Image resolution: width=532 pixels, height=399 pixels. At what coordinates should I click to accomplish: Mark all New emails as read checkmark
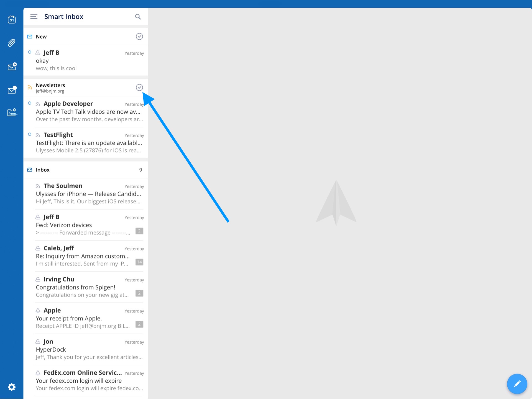[139, 37]
